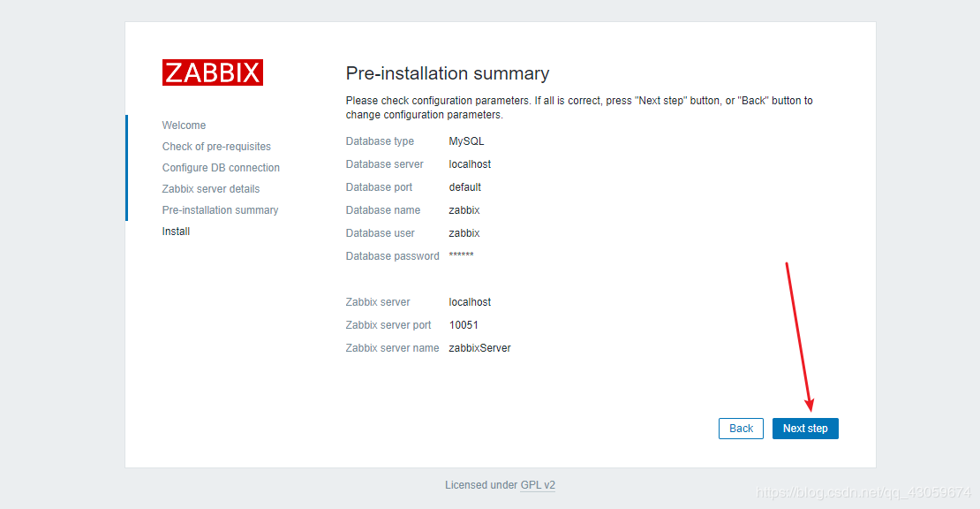Click the MySQL database type value
This screenshot has width=980, height=509.
[x=466, y=141]
